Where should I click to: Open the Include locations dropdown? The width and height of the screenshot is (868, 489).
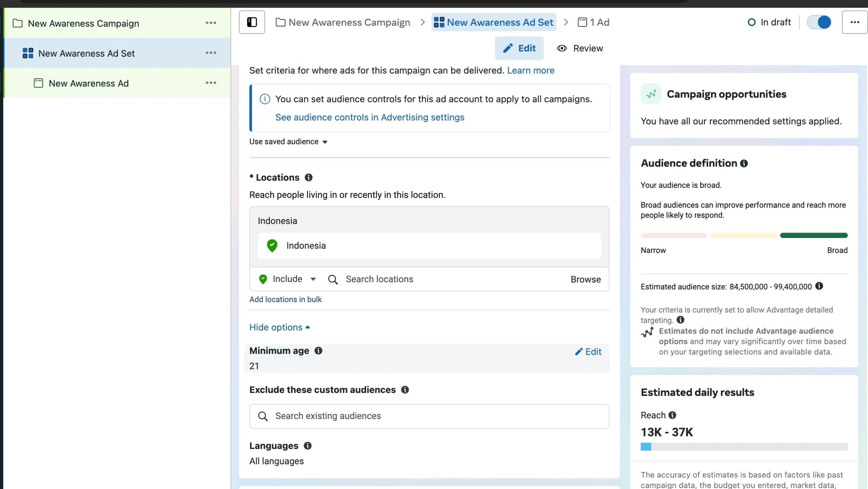tap(288, 279)
